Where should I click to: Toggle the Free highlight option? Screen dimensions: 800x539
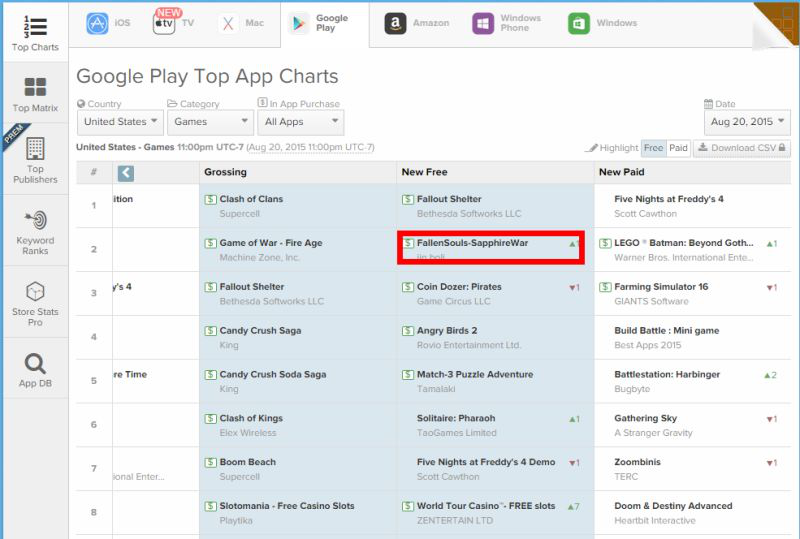[653, 148]
